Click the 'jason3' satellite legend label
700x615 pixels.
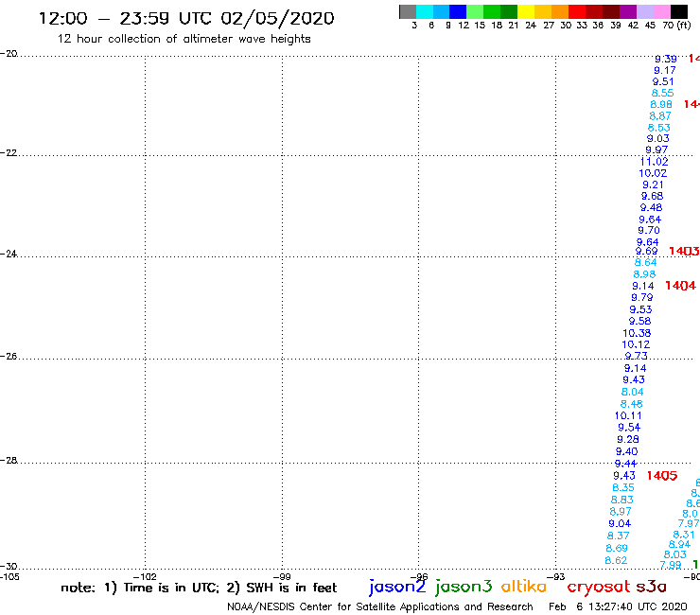tap(464, 587)
